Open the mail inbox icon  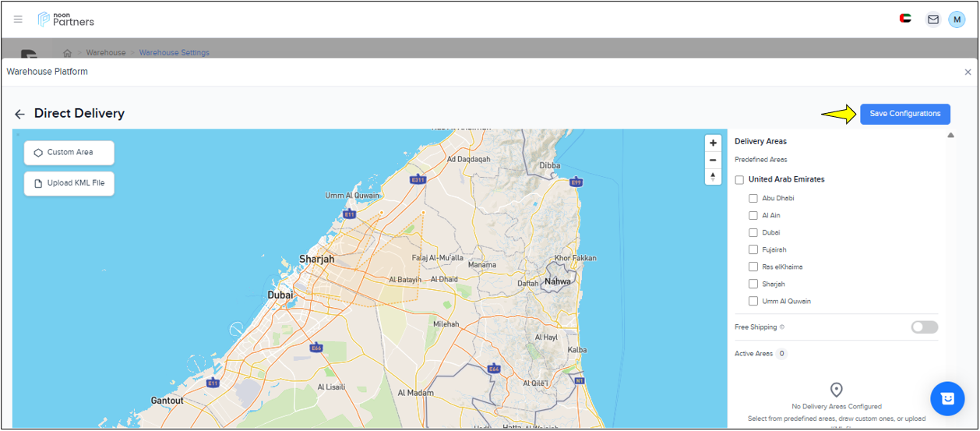point(932,19)
